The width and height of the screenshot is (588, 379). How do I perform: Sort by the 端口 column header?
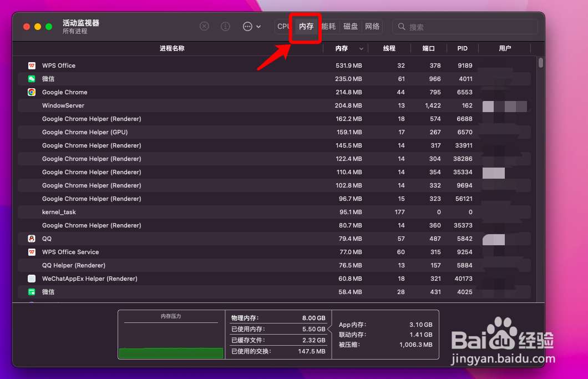[x=429, y=48]
